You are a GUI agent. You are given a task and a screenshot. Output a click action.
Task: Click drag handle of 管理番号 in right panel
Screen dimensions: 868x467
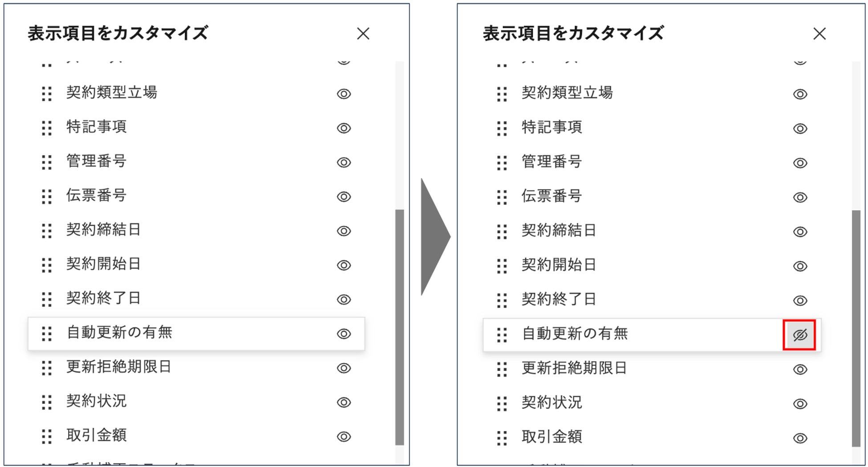click(502, 163)
